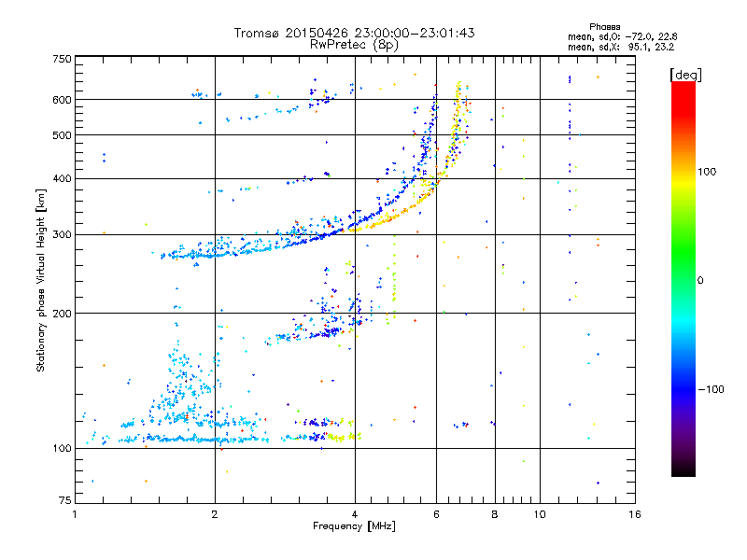Image resolution: width=747 pixels, height=560 pixels.
Task: Click the x-axis '8' tick label
Action: (495, 514)
